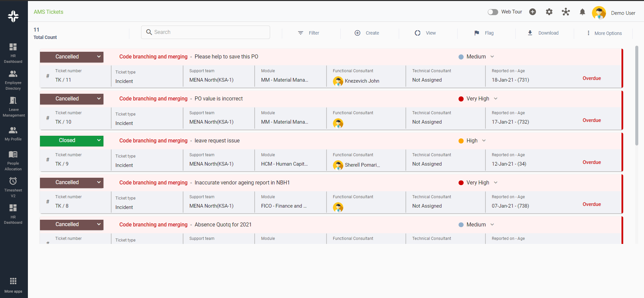Click the ticket search field

pyautogui.click(x=206, y=32)
